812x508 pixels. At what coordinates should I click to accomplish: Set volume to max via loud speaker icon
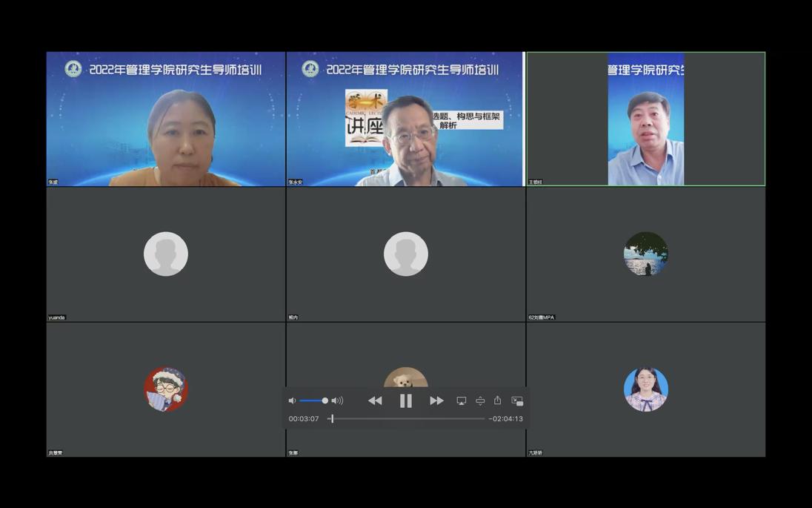tap(338, 400)
